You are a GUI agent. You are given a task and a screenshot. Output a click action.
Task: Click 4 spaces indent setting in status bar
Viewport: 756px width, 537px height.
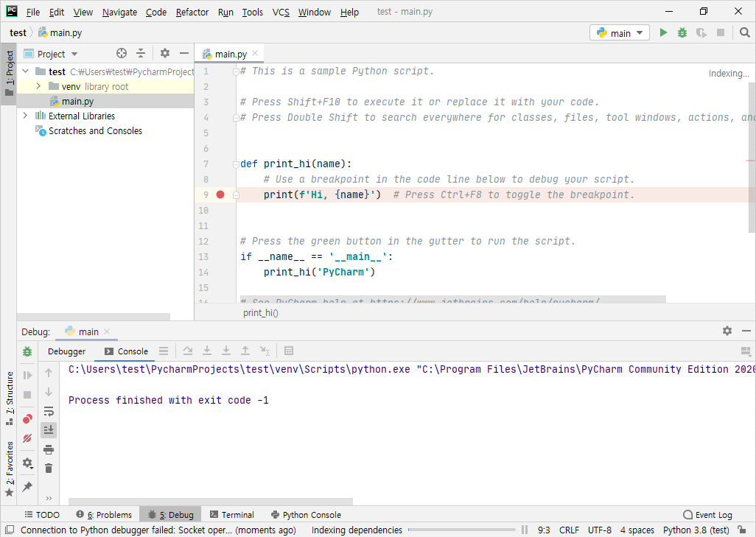[x=637, y=530]
